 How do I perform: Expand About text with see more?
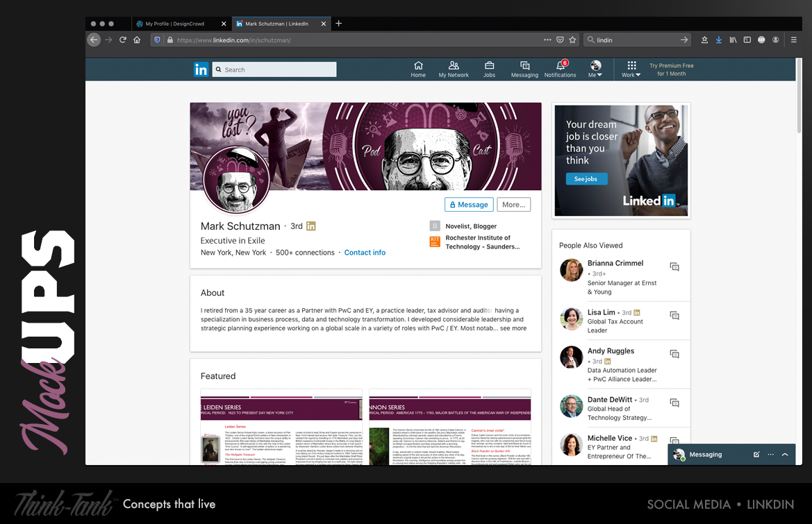coord(513,328)
